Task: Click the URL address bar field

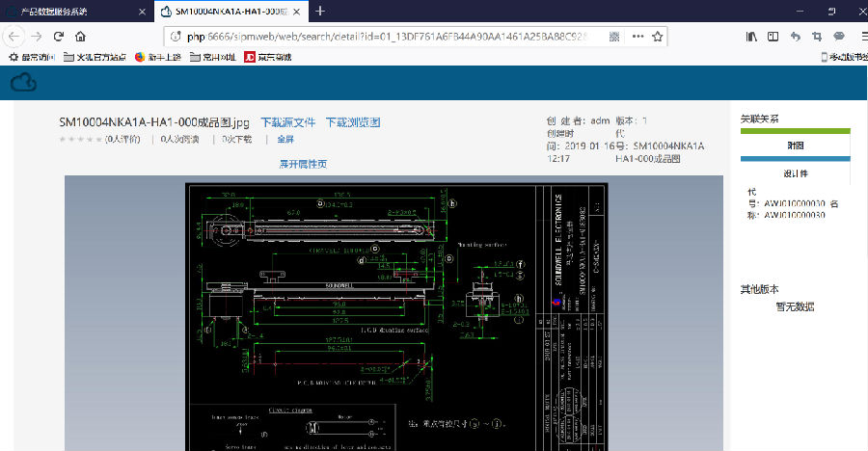Action: click(386, 36)
